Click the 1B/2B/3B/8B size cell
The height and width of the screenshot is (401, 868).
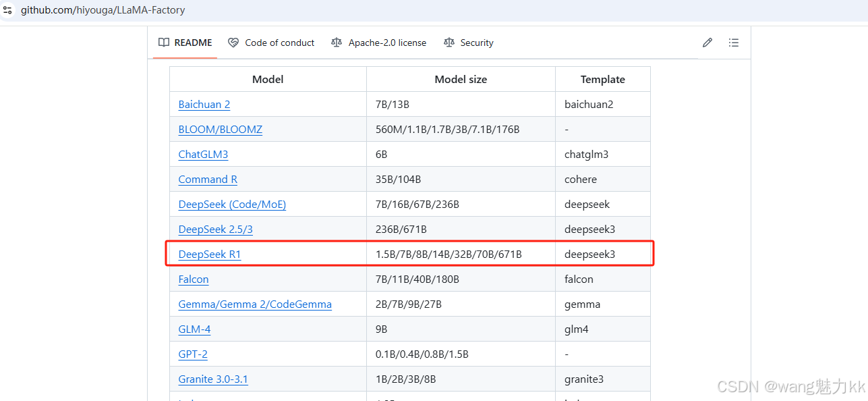click(461, 379)
